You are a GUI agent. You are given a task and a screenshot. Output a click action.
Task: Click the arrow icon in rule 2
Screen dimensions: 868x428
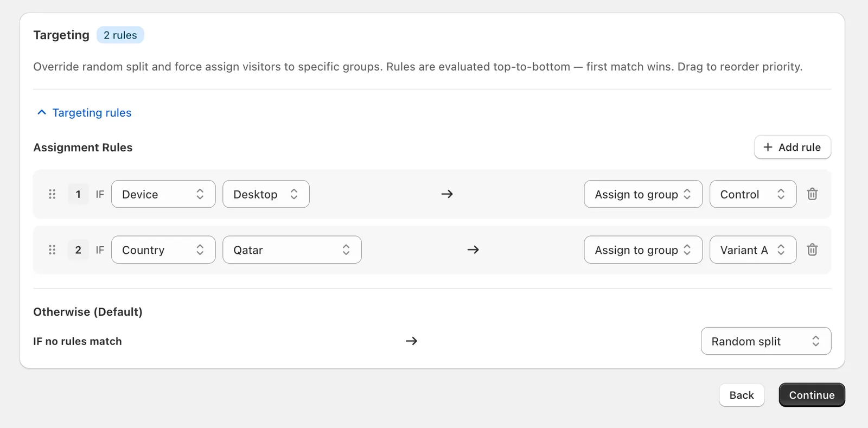473,250
